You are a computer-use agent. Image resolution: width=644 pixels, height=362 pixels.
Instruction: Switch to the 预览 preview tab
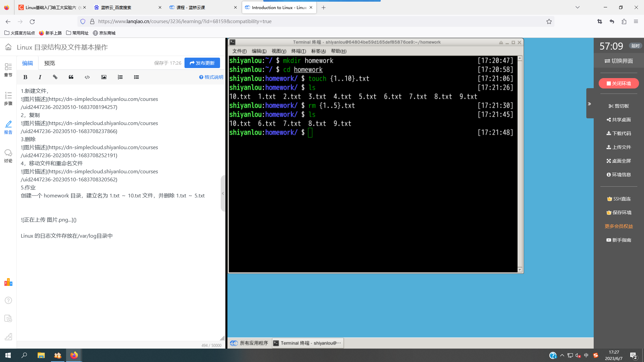tap(50, 63)
